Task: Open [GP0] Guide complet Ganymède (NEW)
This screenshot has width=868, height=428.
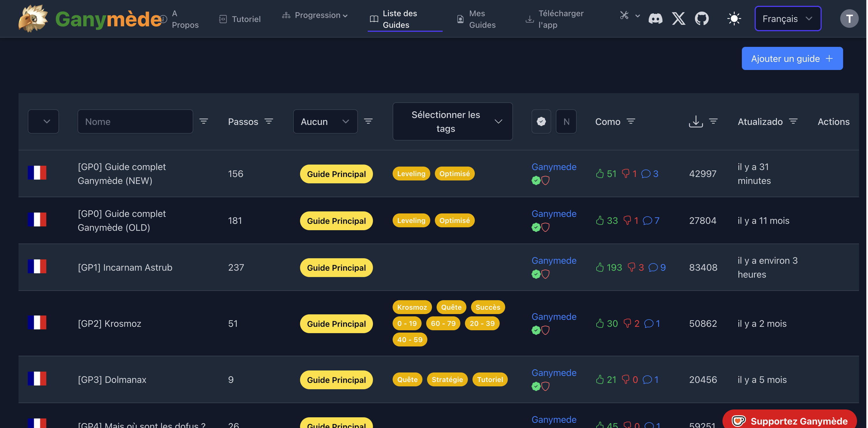Action: (122, 174)
